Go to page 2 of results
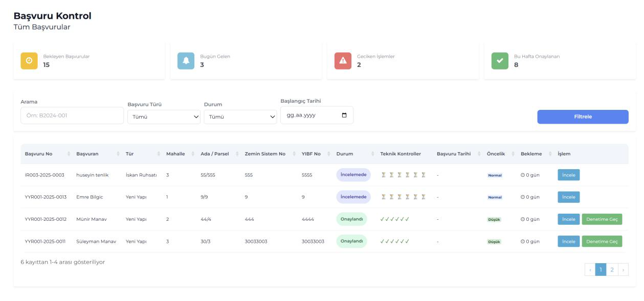The image size is (644, 301). click(612, 270)
